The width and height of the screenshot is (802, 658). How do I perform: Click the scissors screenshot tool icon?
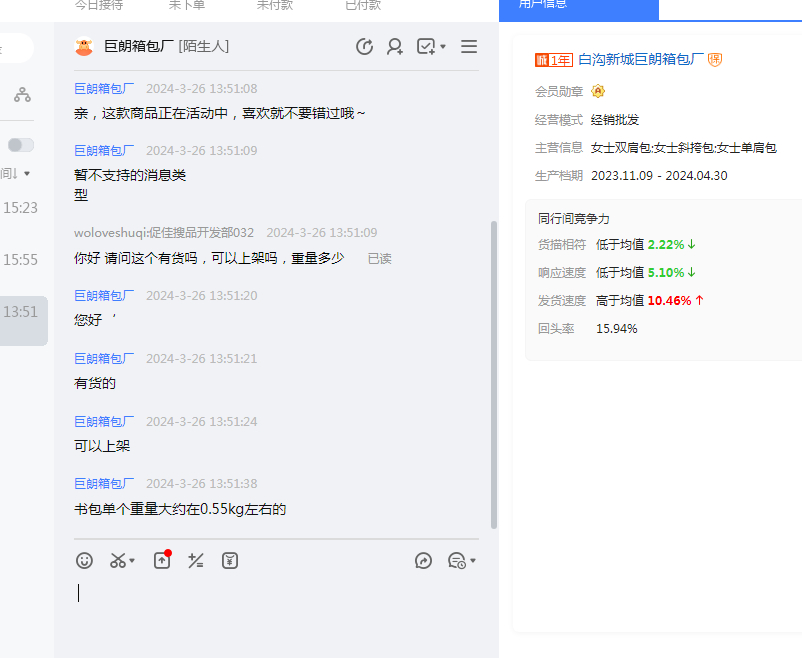pos(118,561)
